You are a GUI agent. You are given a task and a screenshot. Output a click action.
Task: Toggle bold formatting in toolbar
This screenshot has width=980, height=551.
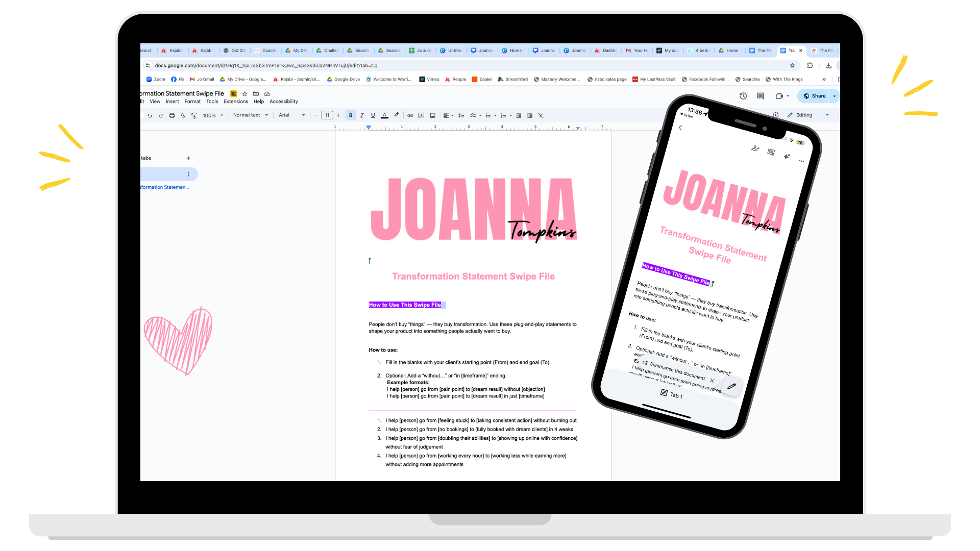351,115
